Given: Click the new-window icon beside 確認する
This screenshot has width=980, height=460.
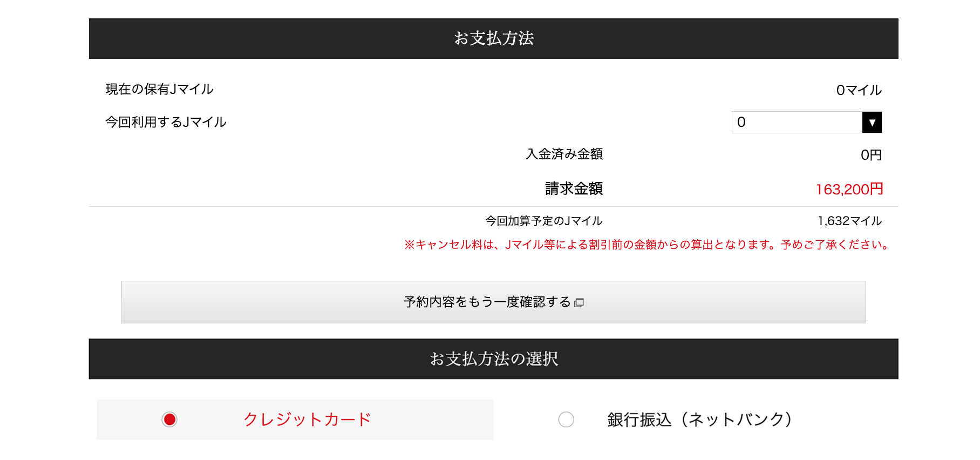Looking at the screenshot, I should click(579, 303).
